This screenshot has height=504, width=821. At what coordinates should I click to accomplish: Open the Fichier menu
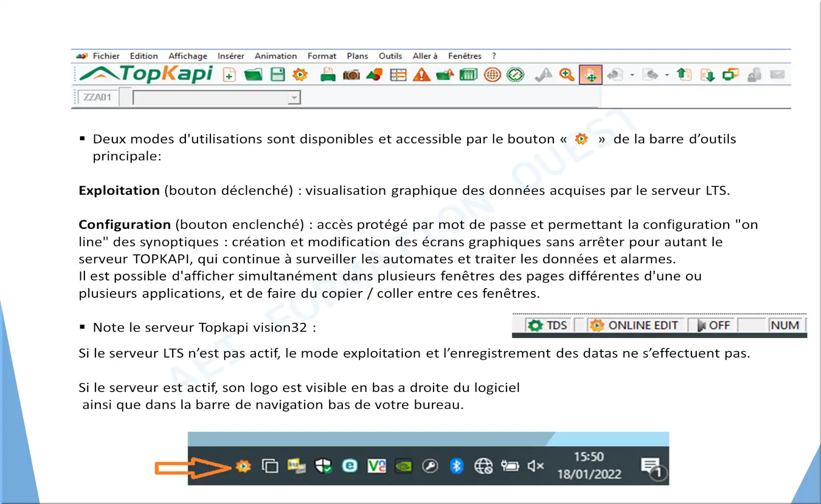(x=106, y=56)
